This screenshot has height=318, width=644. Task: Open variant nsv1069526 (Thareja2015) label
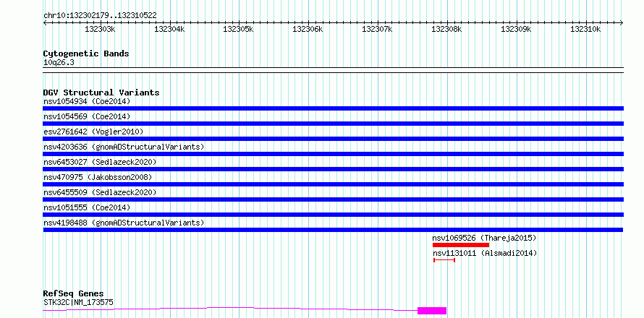tap(484, 238)
